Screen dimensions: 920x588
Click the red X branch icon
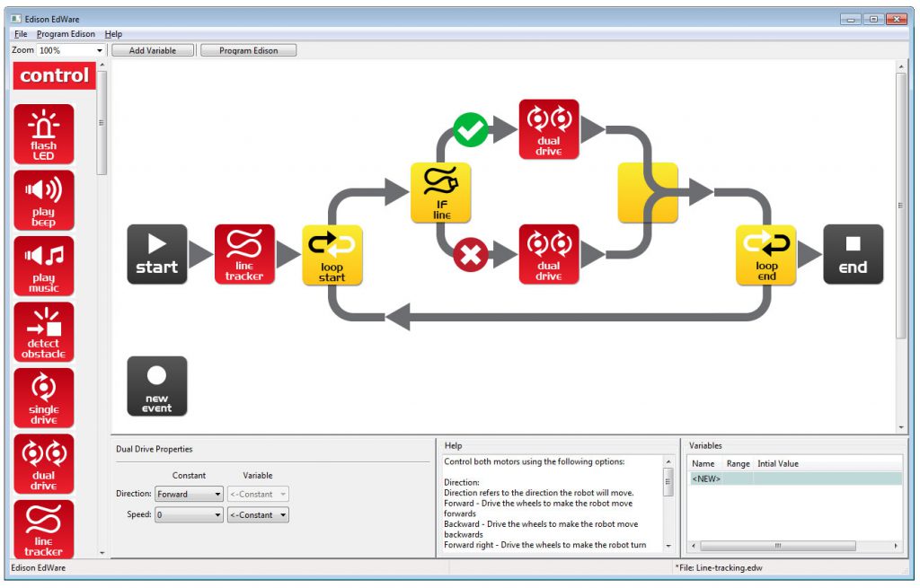(x=471, y=255)
